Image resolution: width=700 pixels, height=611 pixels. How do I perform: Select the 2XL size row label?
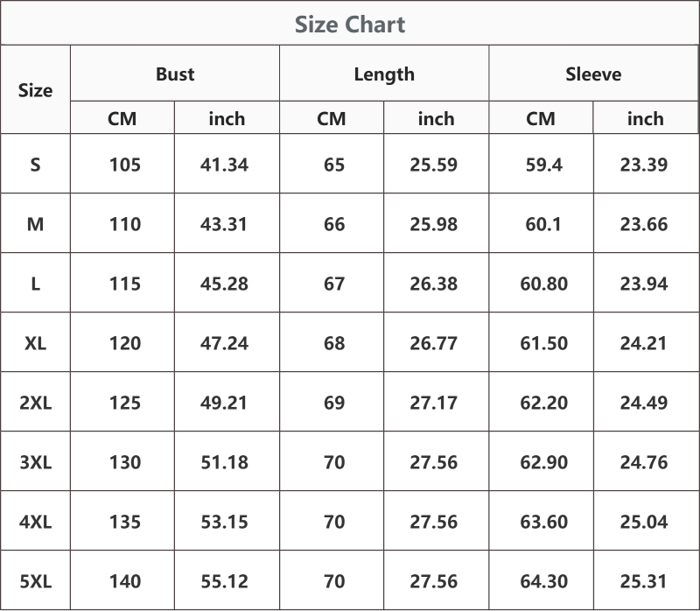tap(35, 403)
